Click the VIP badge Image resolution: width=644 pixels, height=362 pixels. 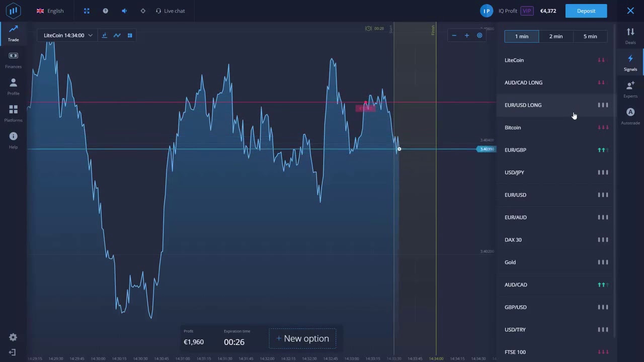(x=527, y=11)
